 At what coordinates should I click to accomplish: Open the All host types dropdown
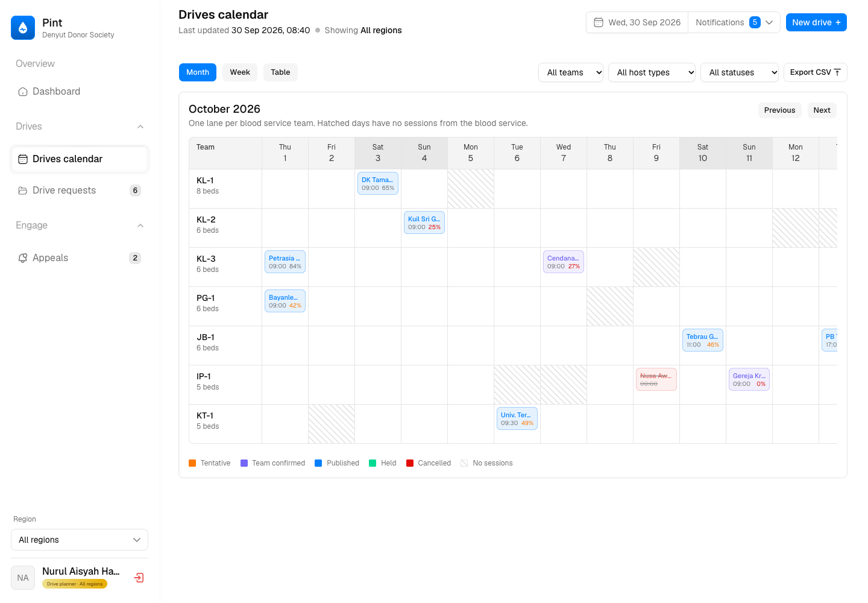652,72
